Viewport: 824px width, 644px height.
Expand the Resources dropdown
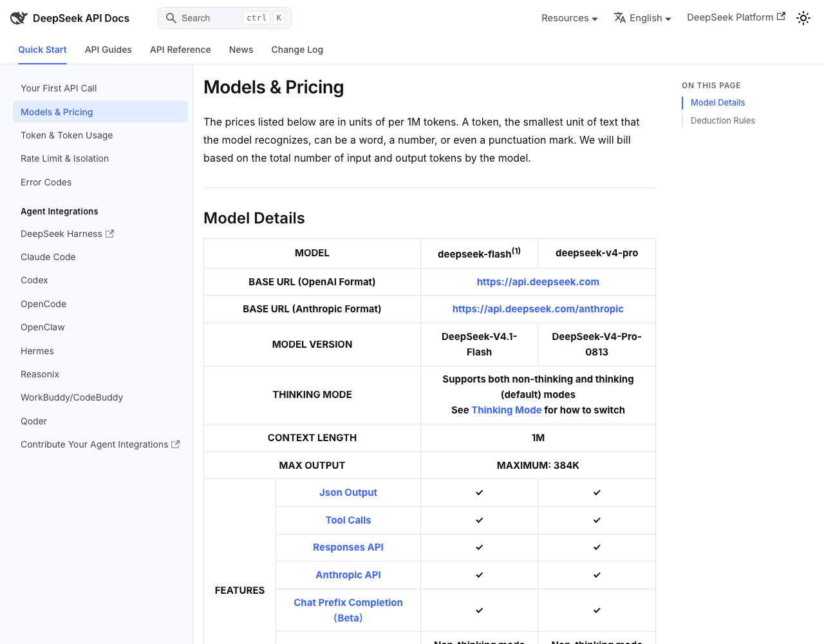tap(570, 18)
